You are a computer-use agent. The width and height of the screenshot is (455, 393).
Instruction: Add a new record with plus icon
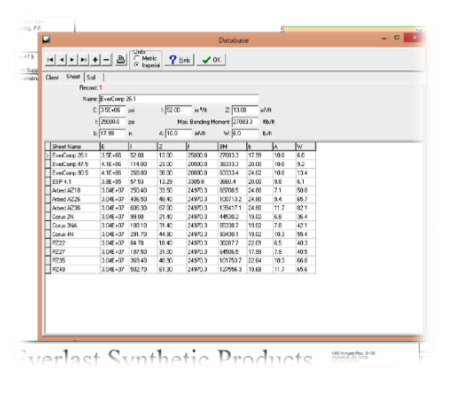point(95,60)
